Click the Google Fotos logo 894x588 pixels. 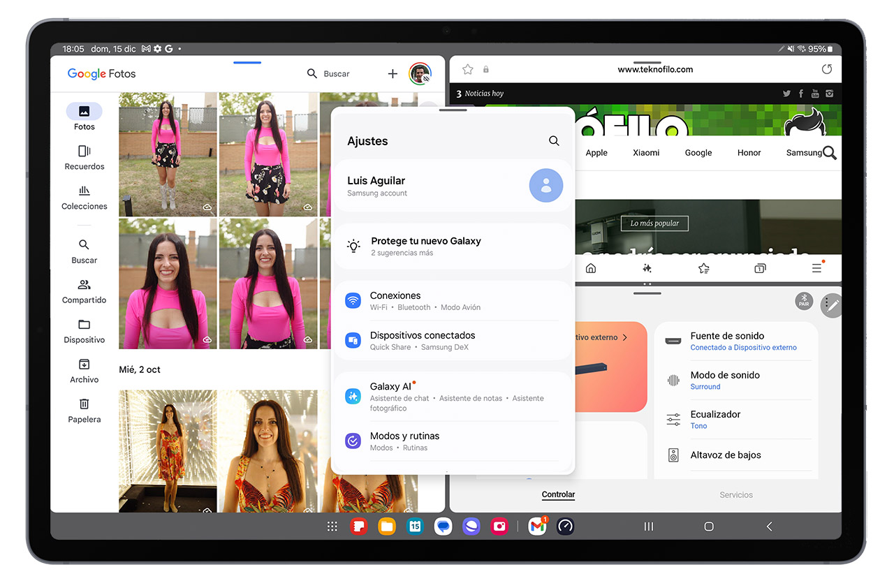point(101,73)
